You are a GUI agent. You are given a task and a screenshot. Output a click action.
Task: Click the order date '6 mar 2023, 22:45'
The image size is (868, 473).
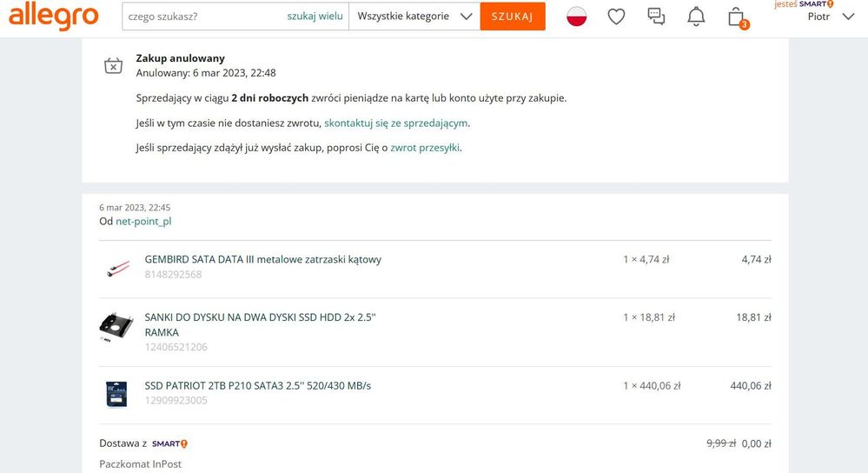[x=135, y=208]
